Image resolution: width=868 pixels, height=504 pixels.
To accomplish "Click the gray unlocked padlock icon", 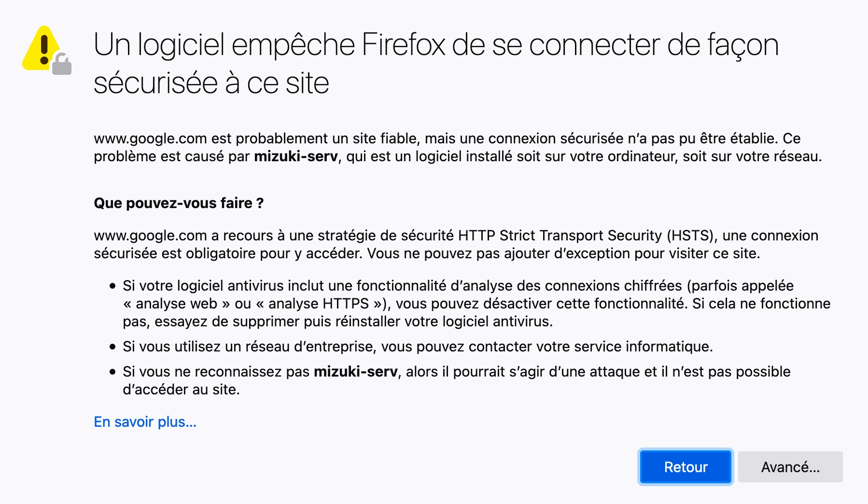I will [62, 64].
